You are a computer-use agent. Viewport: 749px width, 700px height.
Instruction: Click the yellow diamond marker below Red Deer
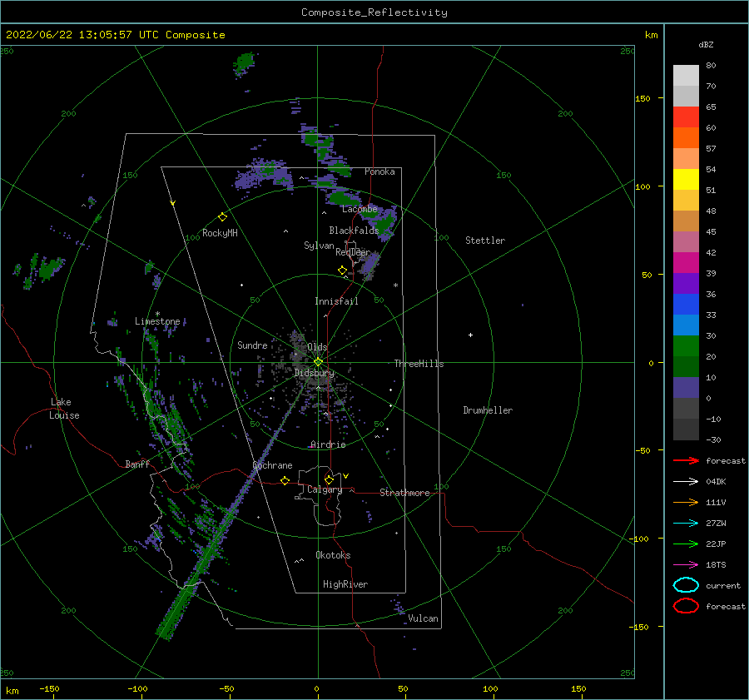(x=342, y=271)
